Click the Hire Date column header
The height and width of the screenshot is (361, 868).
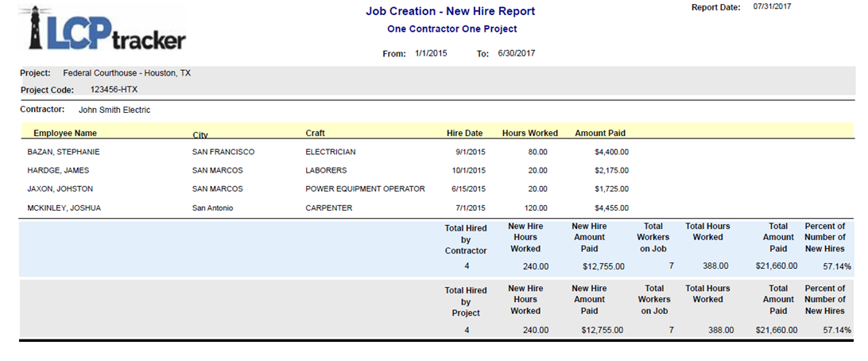pyautogui.click(x=465, y=133)
